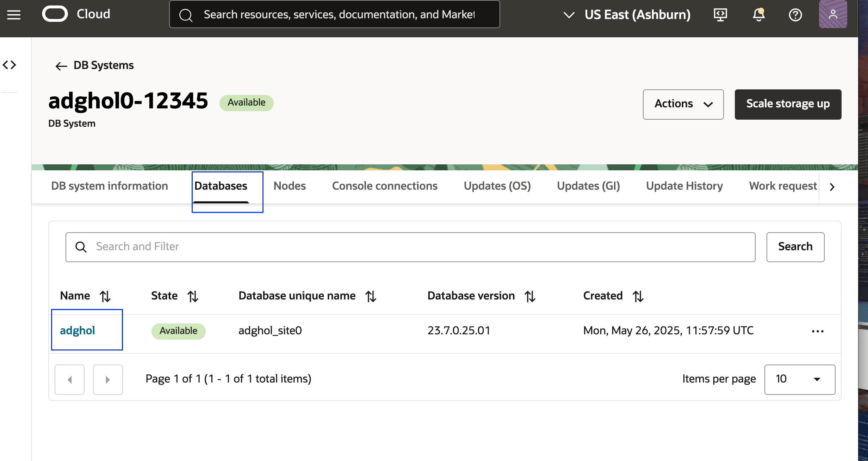Image resolution: width=868 pixels, height=461 pixels.
Task: Toggle the side panel code brackets icon
Action: (x=10, y=65)
